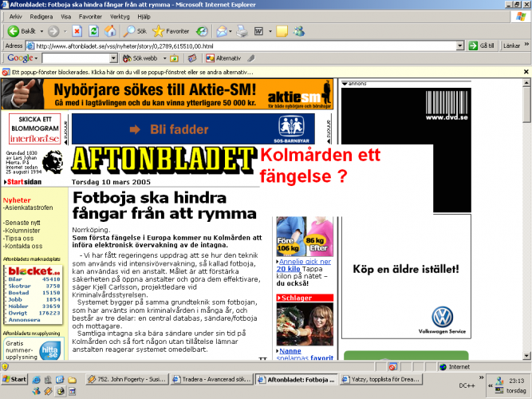
Task: Open the Kolumnister link in sidebar
Action: tap(22, 229)
